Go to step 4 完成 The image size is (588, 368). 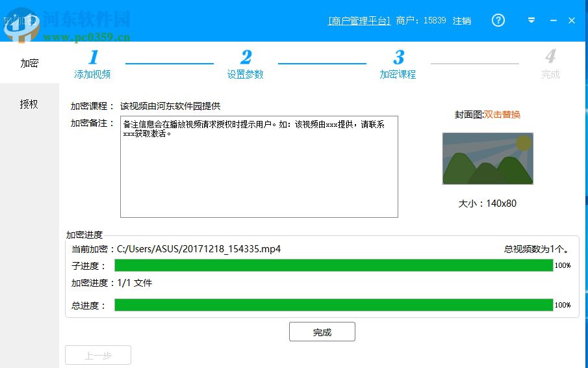tap(550, 64)
